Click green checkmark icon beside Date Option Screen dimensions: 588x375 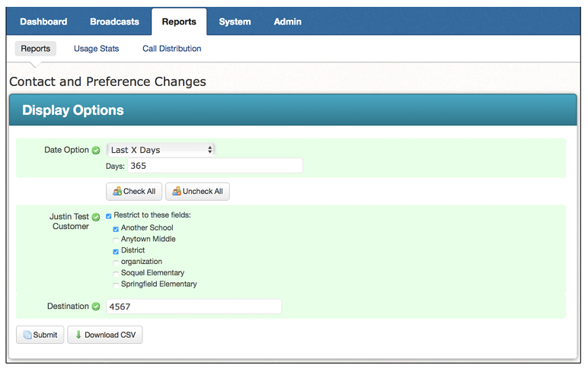coord(96,151)
